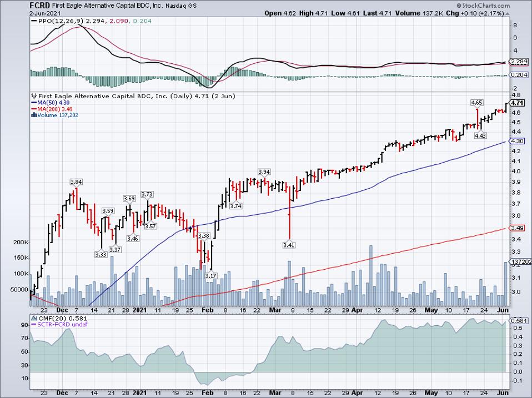Click the MA(50) 4.30 legend entry
The height and width of the screenshot is (398, 532).
[x=53, y=103]
